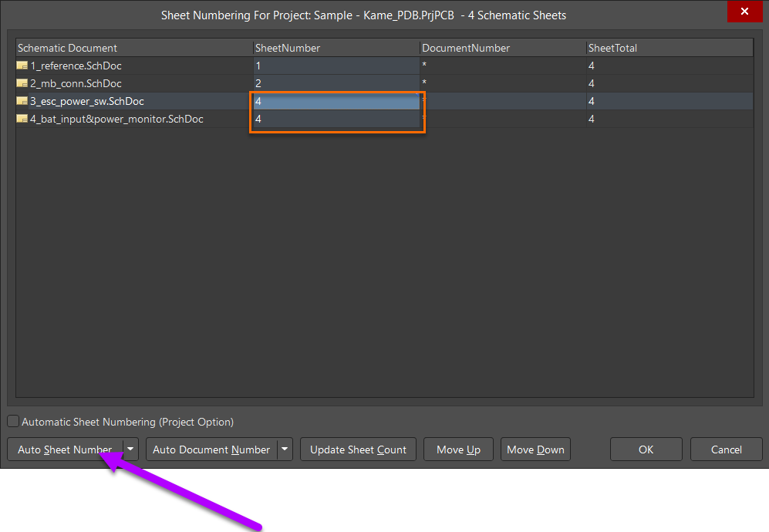Image resolution: width=769 pixels, height=532 pixels.
Task: Click SheetTotal cell of 1_reference.SchDoc
Action: [x=670, y=66]
